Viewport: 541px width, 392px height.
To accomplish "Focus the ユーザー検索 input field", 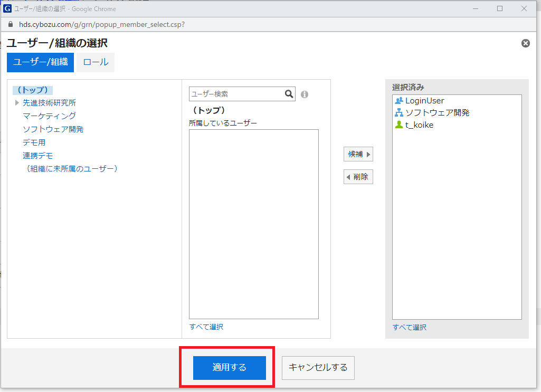I will click(236, 94).
